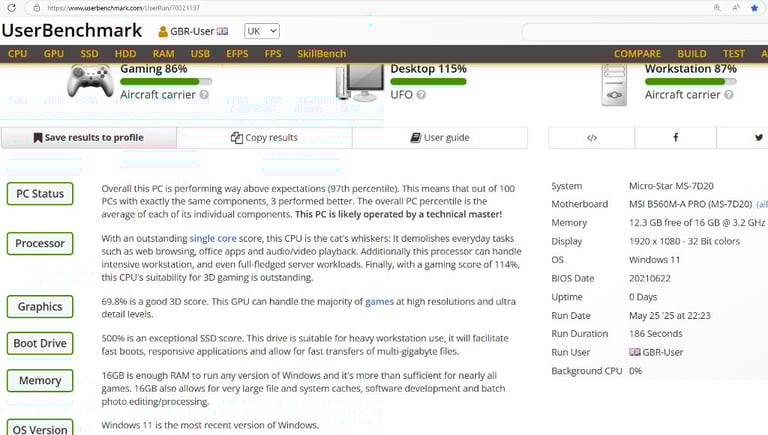768x435 pixels.
Task: Open the User guide button
Action: pos(440,138)
